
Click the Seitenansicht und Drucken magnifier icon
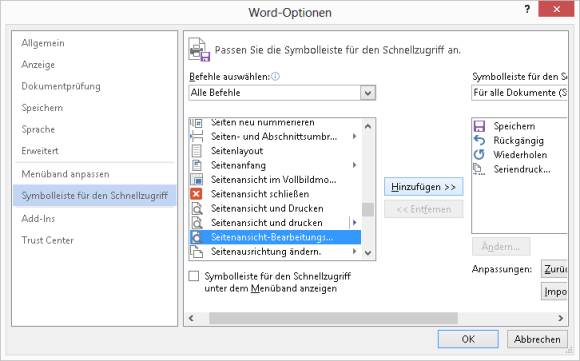click(x=197, y=209)
